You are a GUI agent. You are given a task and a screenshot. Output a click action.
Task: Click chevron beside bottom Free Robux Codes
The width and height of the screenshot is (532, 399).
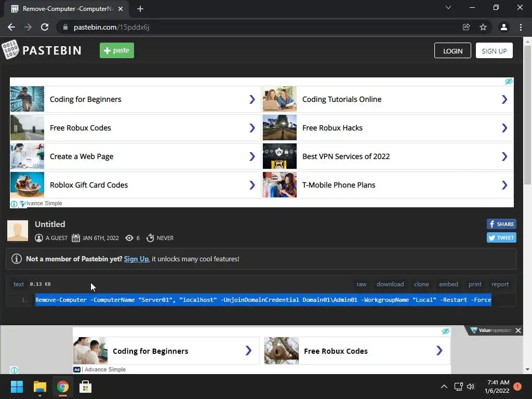tap(440, 351)
